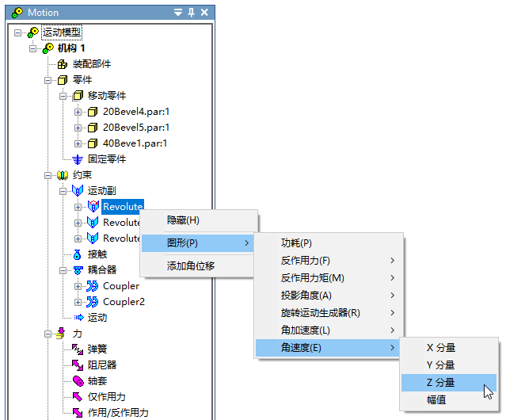Select the highlighted Revolute tree item
506x420 pixels.
tap(123, 207)
